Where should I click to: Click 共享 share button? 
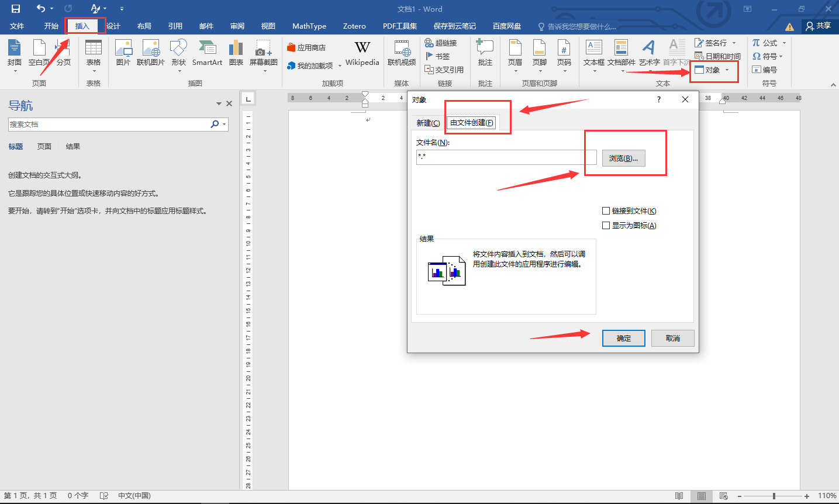pos(819,26)
